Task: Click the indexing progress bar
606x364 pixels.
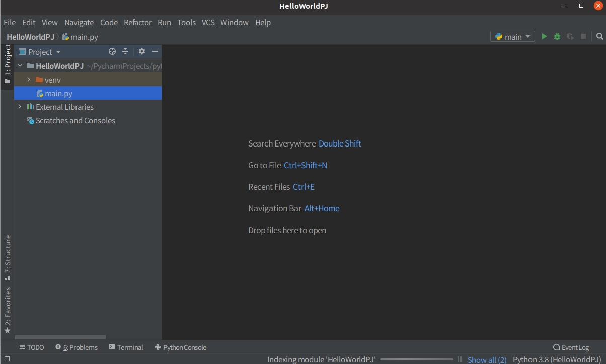Action: (417, 359)
